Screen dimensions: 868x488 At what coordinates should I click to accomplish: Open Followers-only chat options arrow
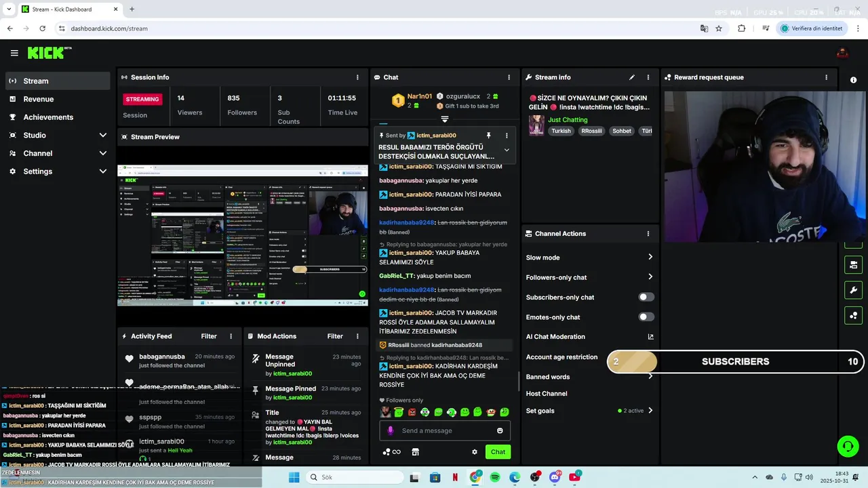tap(650, 277)
